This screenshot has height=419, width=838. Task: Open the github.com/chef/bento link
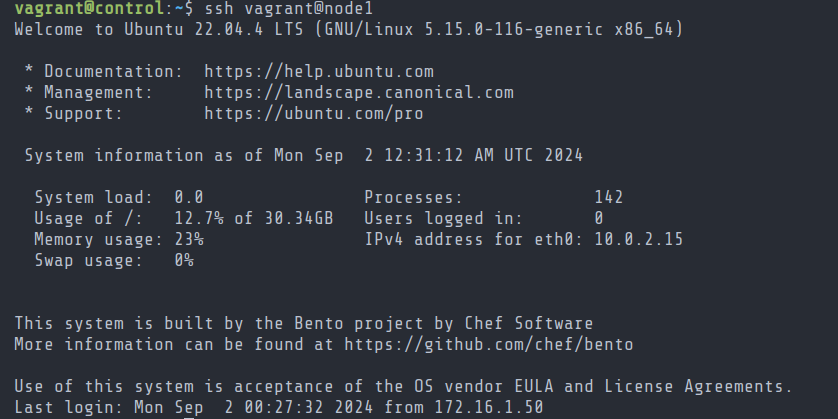(488, 344)
